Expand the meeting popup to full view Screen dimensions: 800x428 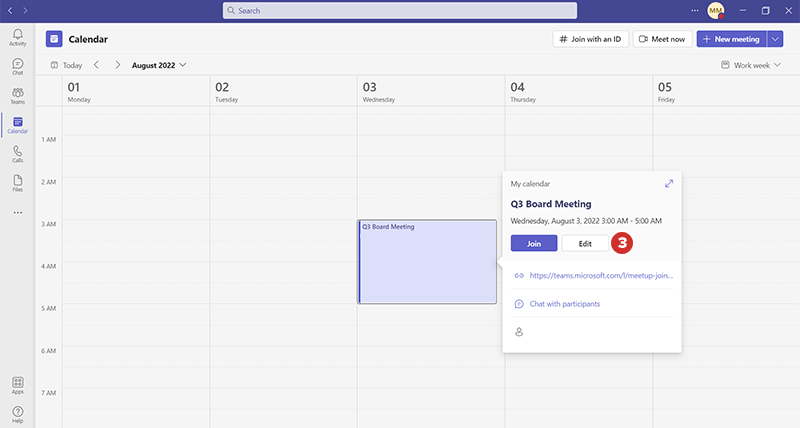669,183
